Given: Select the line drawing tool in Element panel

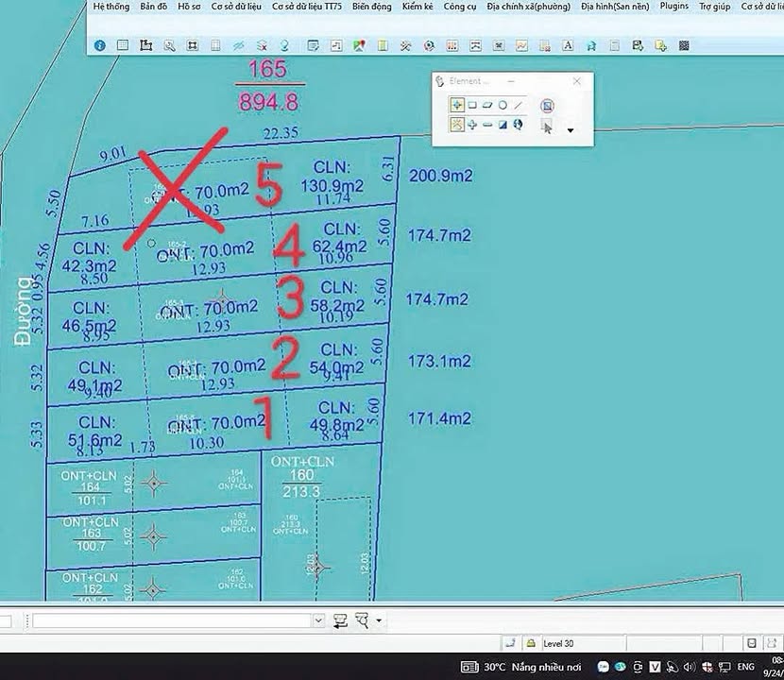Looking at the screenshot, I should (x=519, y=105).
